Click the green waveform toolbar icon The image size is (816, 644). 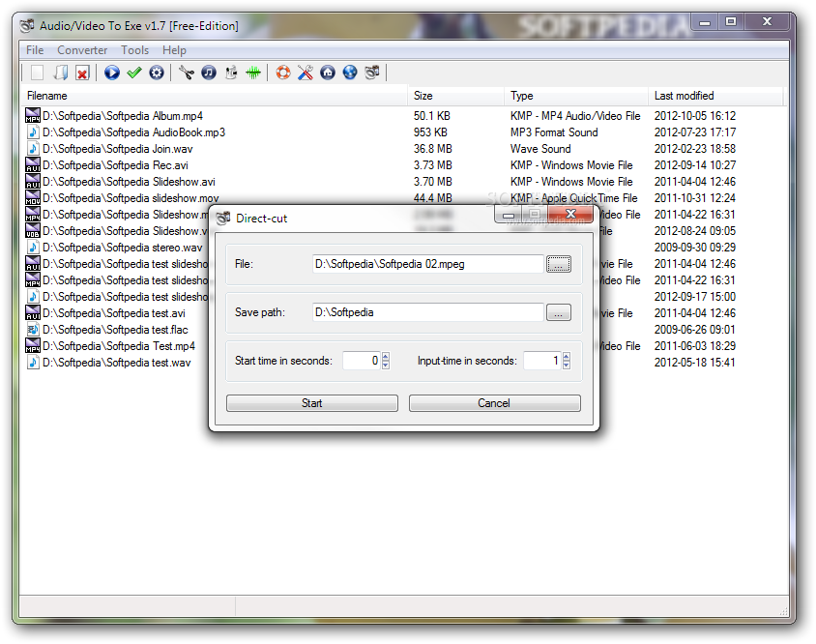pos(253,73)
